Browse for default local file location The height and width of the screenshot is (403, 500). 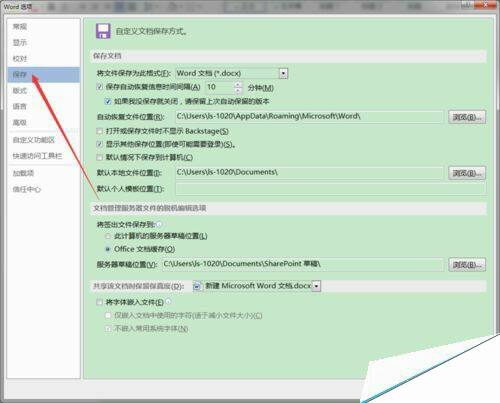[x=467, y=173]
